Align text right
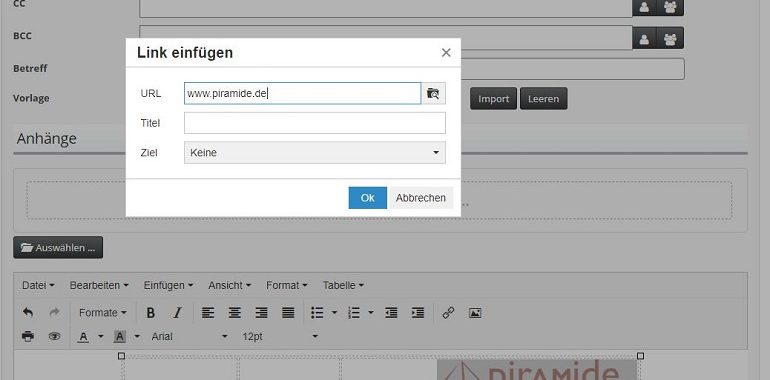 pyautogui.click(x=261, y=313)
